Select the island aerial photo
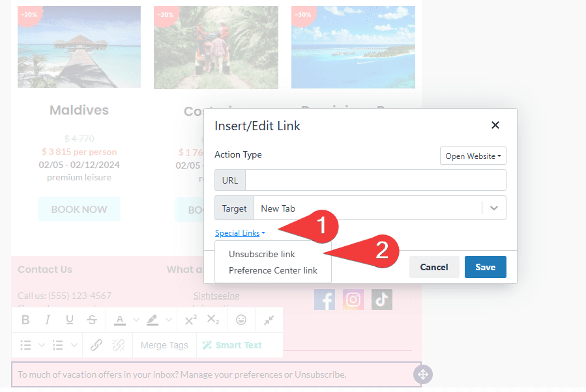Screen dimensions: 586x392 click(x=353, y=47)
